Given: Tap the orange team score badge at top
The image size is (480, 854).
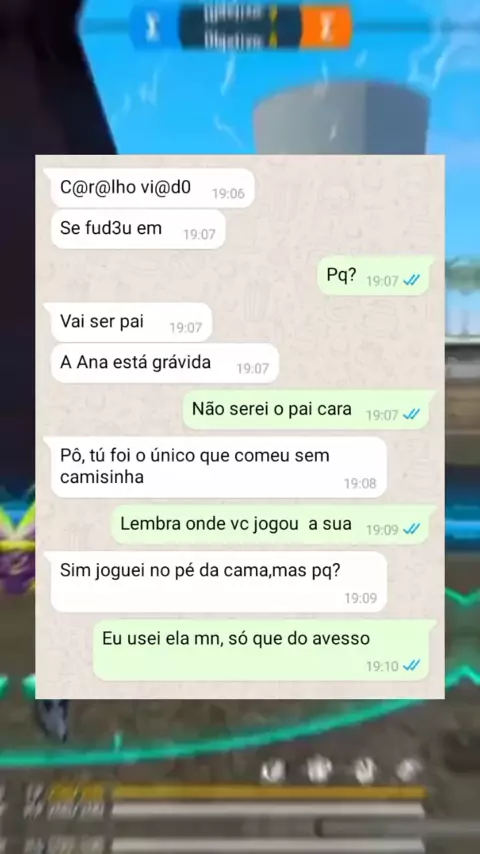Looking at the screenshot, I should tap(326, 27).
